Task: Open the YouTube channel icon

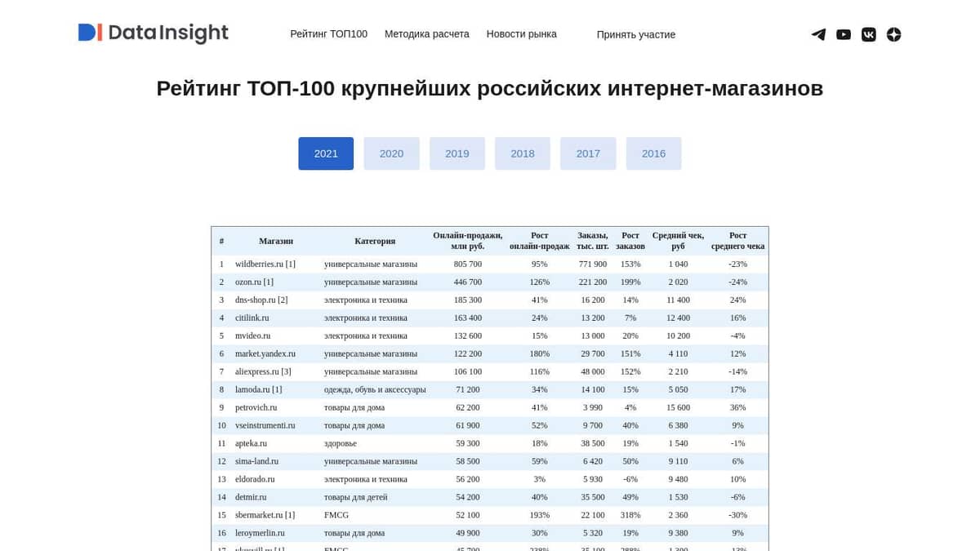Action: (x=844, y=34)
